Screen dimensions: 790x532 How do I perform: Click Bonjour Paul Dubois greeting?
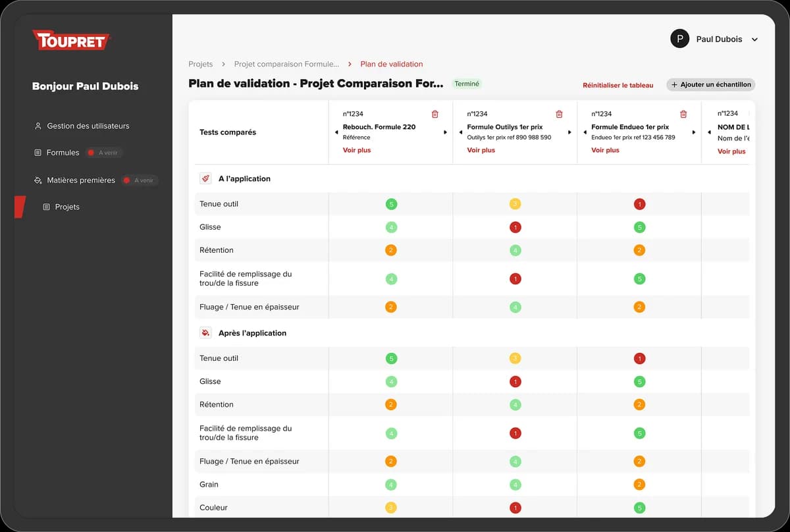86,86
